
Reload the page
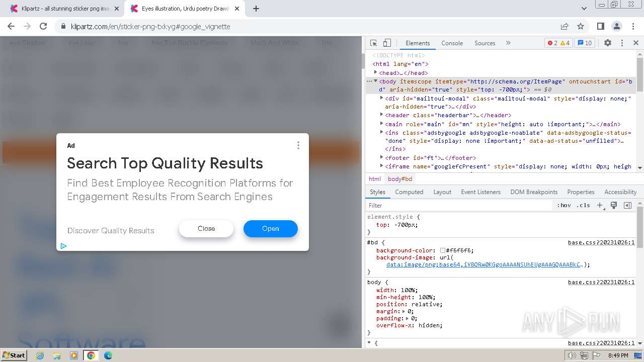[43, 26]
